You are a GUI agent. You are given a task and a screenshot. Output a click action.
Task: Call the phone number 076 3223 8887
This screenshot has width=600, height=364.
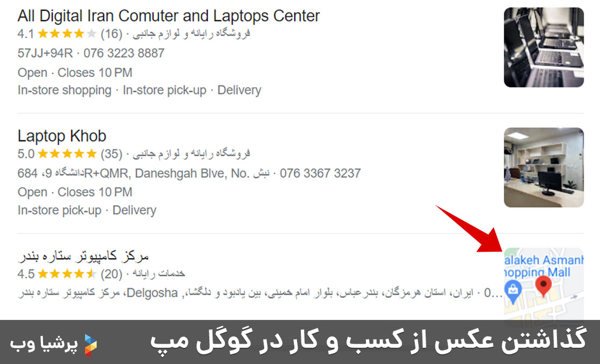point(124,53)
